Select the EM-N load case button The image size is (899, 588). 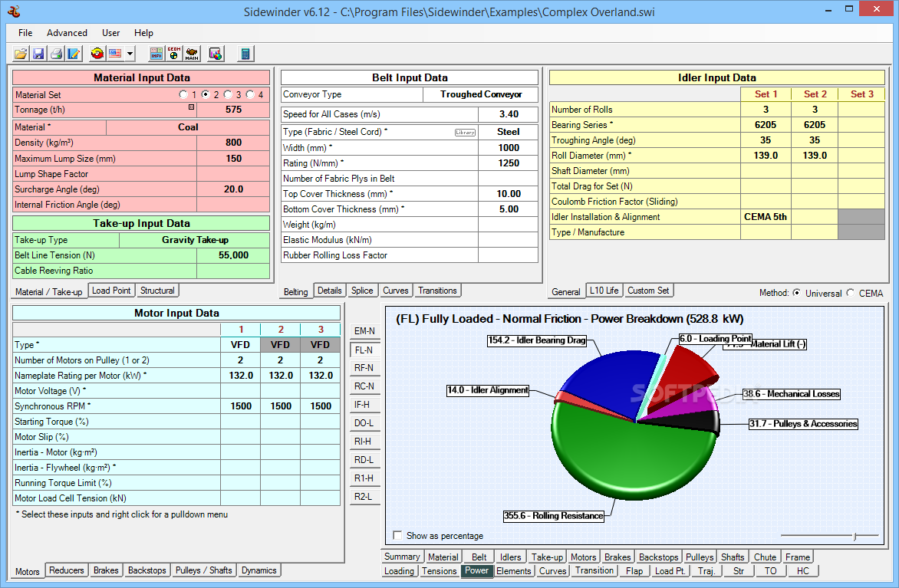pyautogui.click(x=364, y=331)
